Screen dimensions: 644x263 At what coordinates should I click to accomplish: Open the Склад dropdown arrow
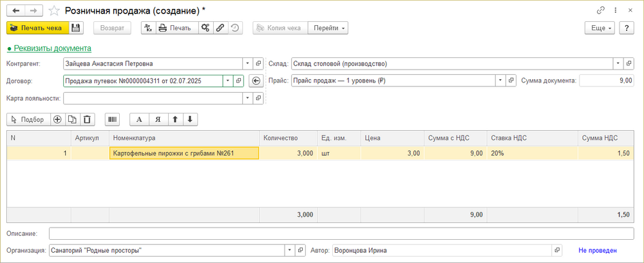click(x=618, y=63)
